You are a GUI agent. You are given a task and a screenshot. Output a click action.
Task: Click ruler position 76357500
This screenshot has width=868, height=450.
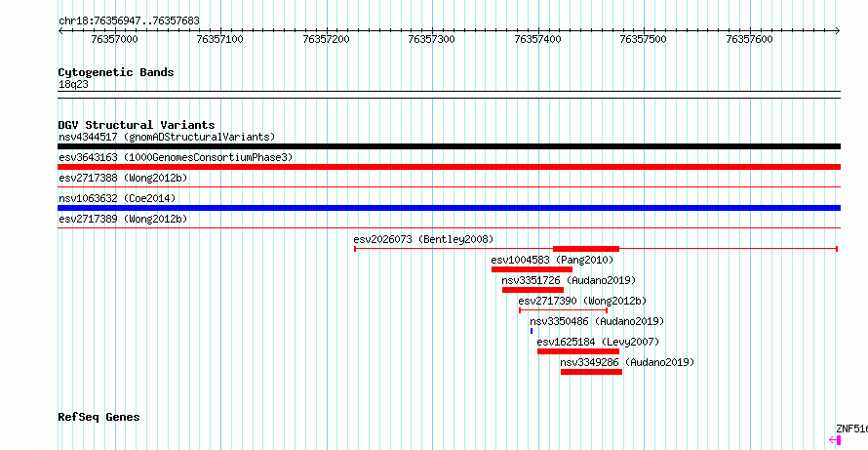644,39
